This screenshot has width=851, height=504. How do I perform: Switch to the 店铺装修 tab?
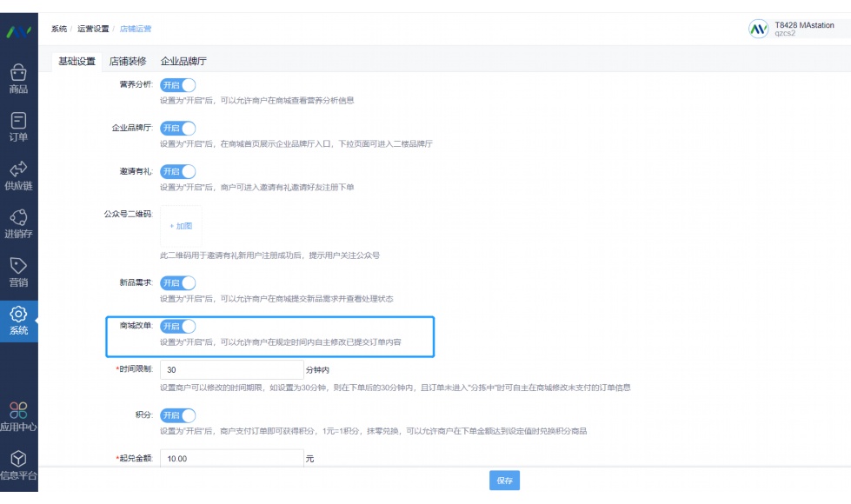[128, 62]
